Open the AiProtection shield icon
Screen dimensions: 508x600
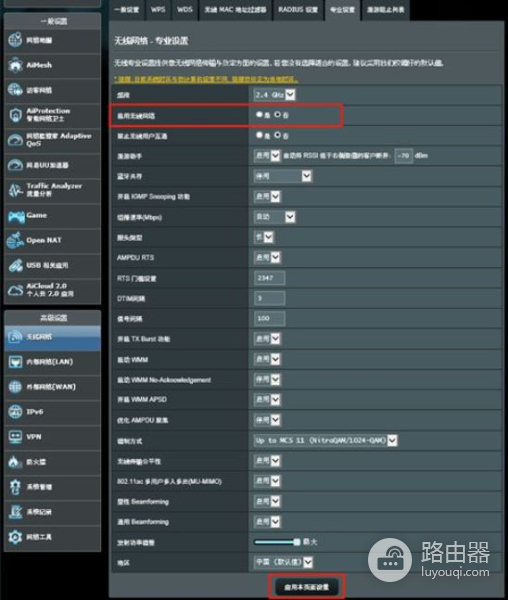click(15, 115)
